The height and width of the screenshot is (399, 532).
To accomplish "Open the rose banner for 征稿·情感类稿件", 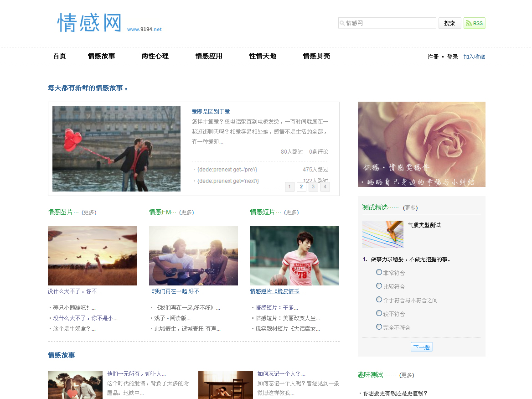I will click(x=421, y=144).
